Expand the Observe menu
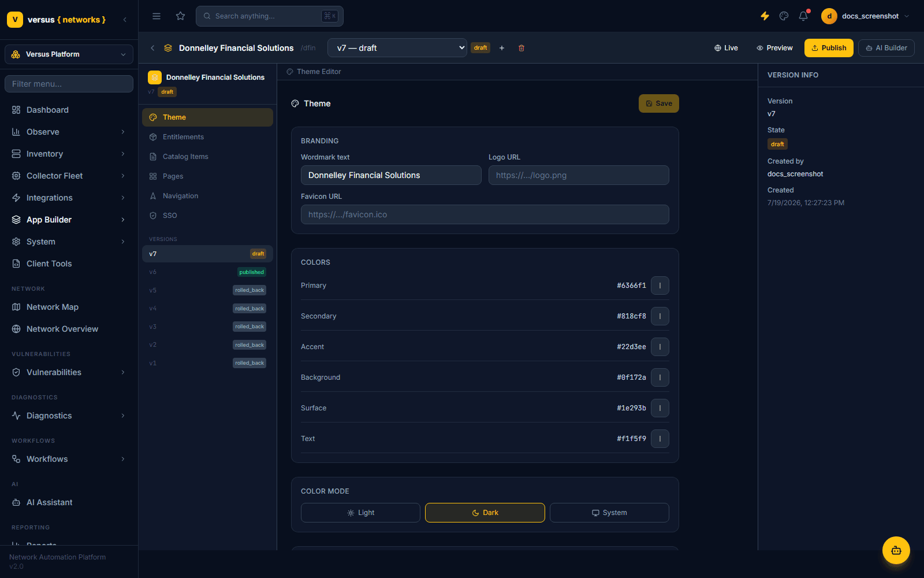924x578 pixels. [x=69, y=132]
